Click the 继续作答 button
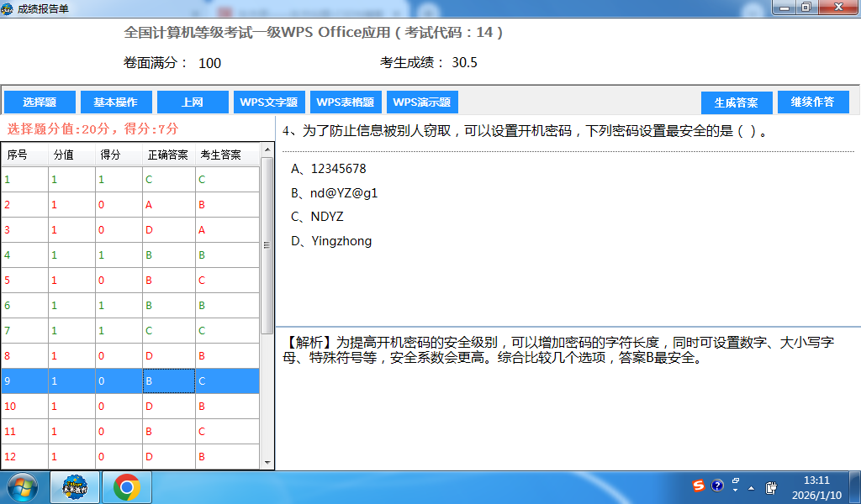Viewport: 861px width, 504px height. [813, 102]
